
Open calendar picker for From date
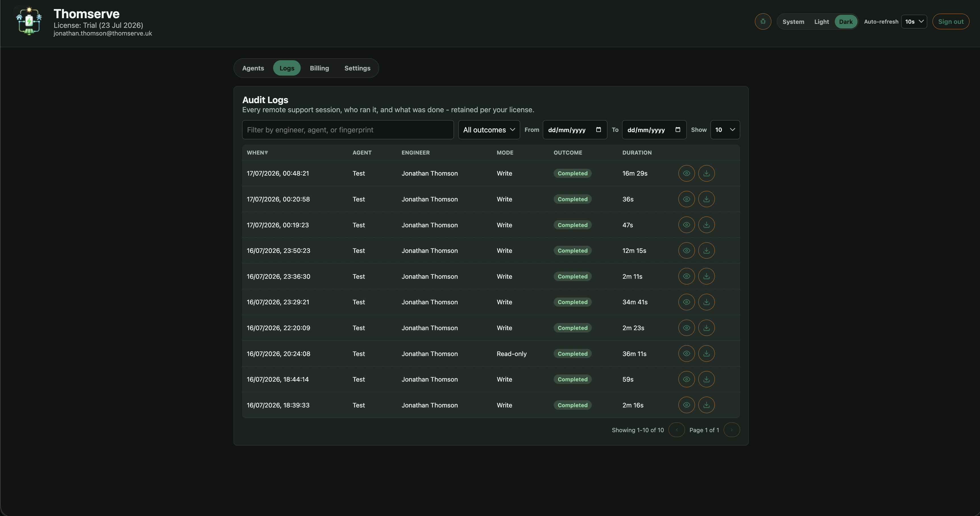pyautogui.click(x=598, y=130)
